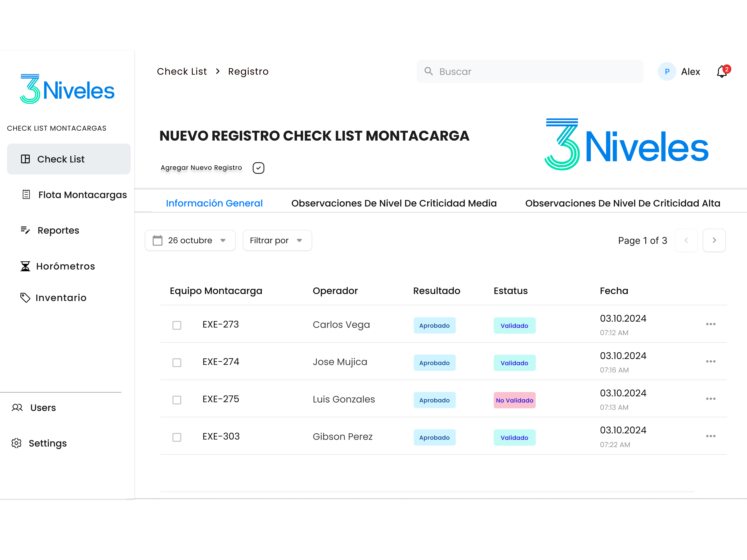Click the search magnifier icon
This screenshot has width=747, height=560.
[429, 71]
